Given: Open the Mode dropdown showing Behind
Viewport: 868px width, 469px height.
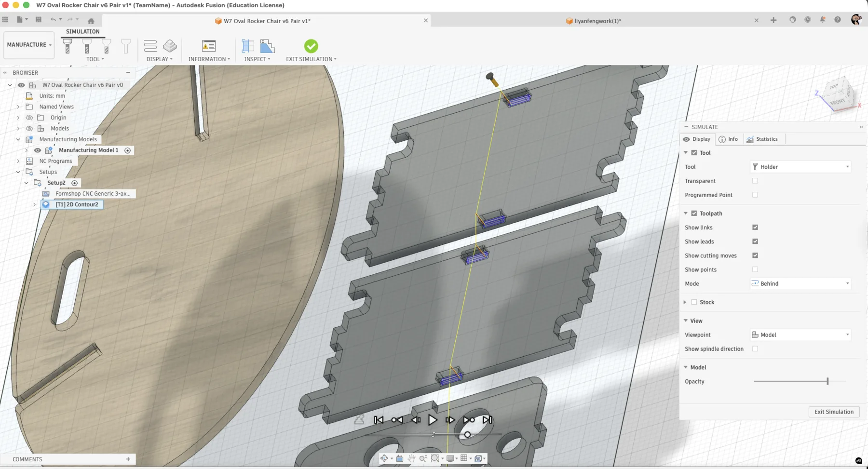Looking at the screenshot, I should [x=799, y=283].
